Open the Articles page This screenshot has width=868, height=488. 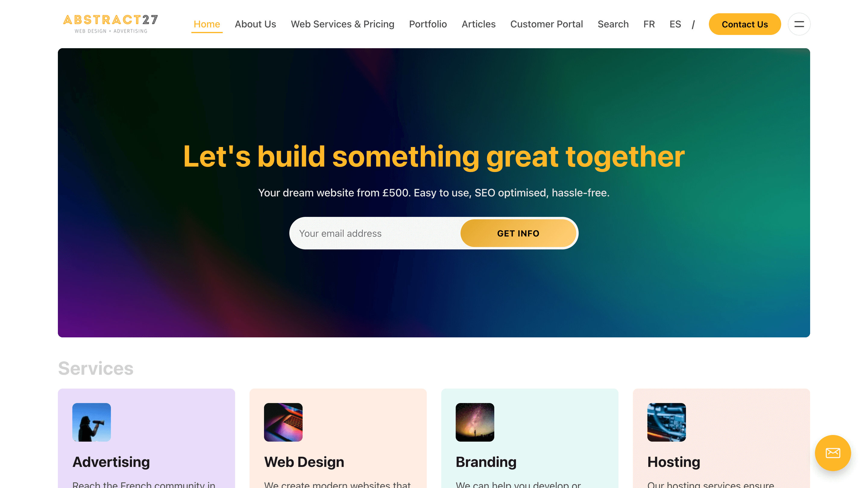[x=478, y=24]
